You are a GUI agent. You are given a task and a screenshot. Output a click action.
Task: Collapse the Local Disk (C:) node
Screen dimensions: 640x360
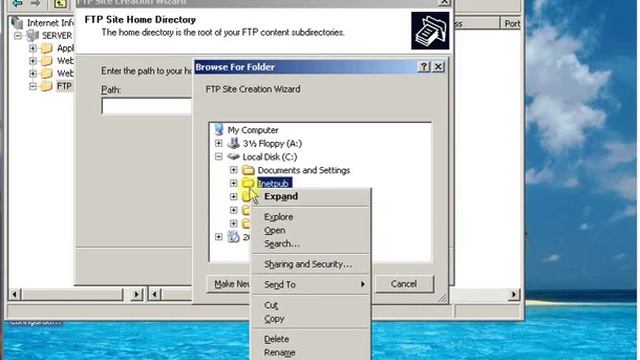[219, 156]
